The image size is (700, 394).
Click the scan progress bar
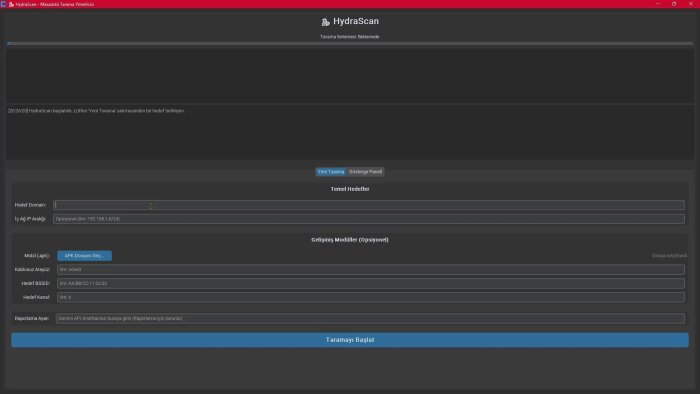[x=350, y=43]
